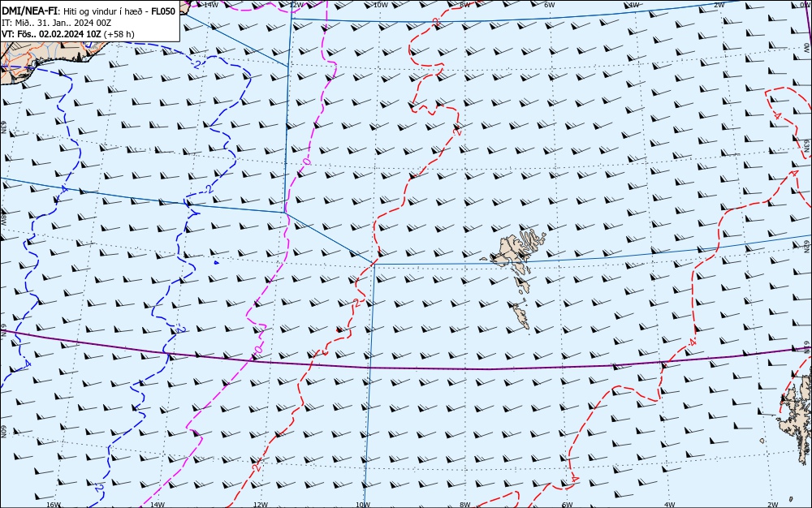Click the "2W" longitude label on top edge
The width and height of the screenshot is (812, 508).
tap(719, 5)
